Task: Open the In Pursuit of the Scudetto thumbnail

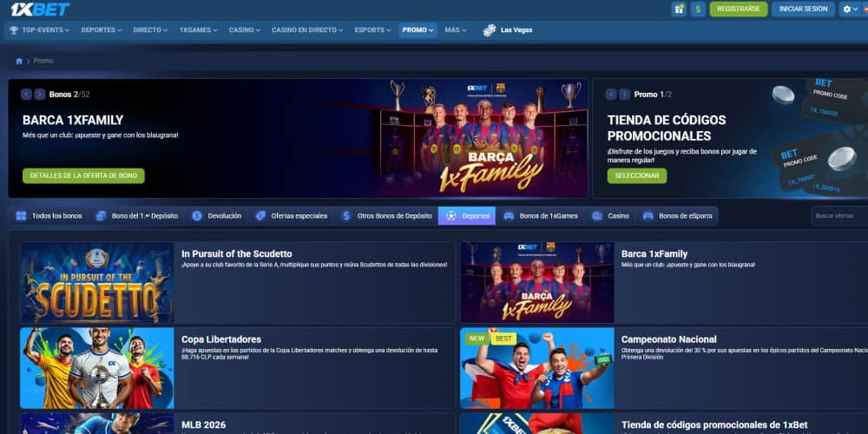Action: coord(97,282)
